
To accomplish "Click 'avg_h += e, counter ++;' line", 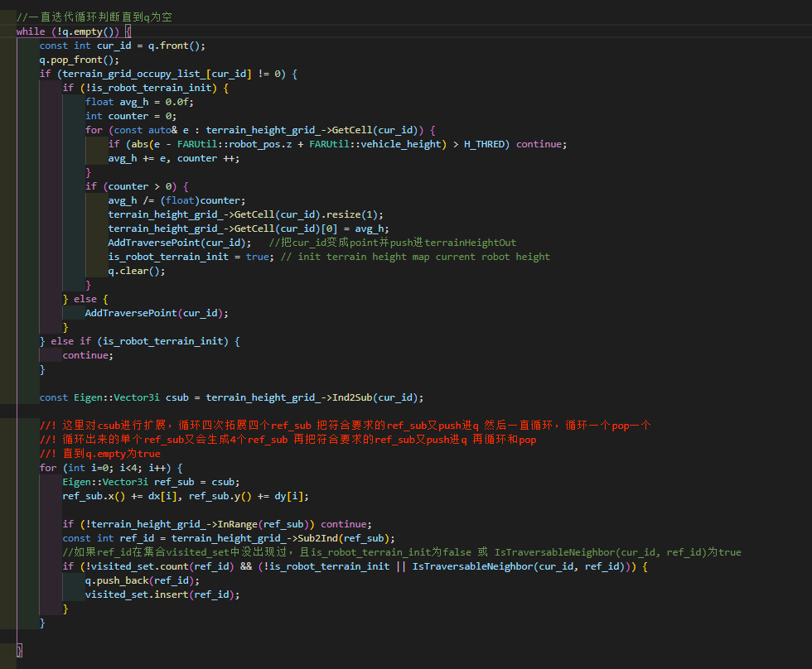I will (174, 158).
